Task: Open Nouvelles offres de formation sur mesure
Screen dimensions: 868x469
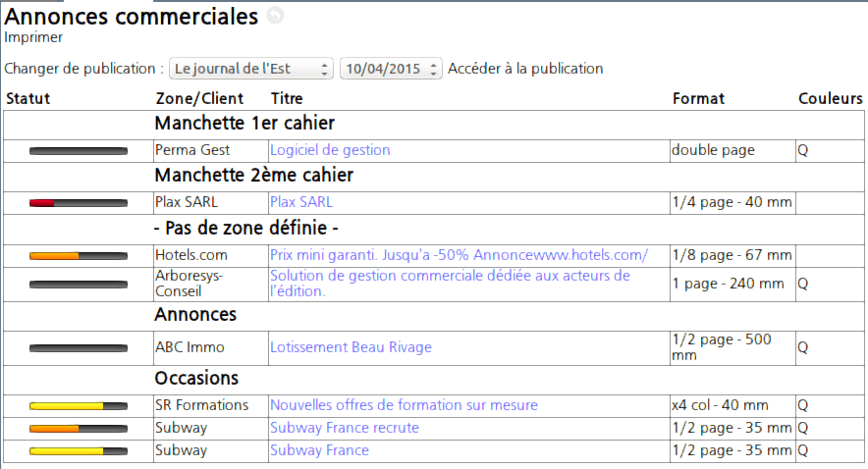Action: click(404, 405)
